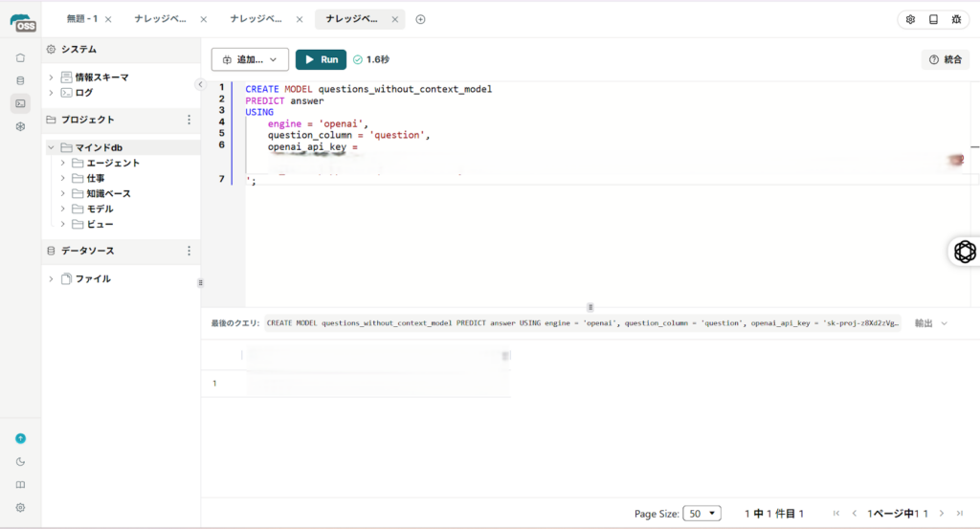
Task: Switch to the 無題 - 1 tab
Action: click(82, 19)
